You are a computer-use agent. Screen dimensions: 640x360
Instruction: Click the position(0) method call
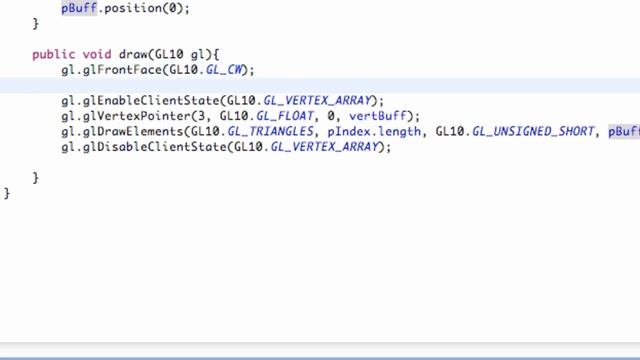(x=143, y=9)
